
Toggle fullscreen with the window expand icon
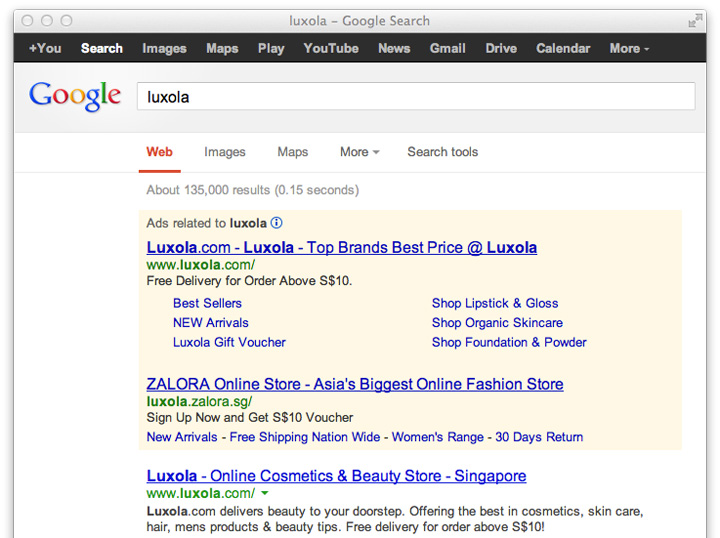pos(695,21)
